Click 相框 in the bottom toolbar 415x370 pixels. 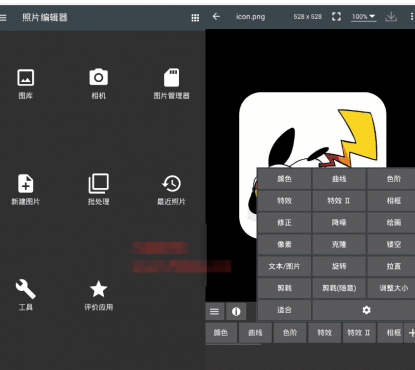(390, 332)
